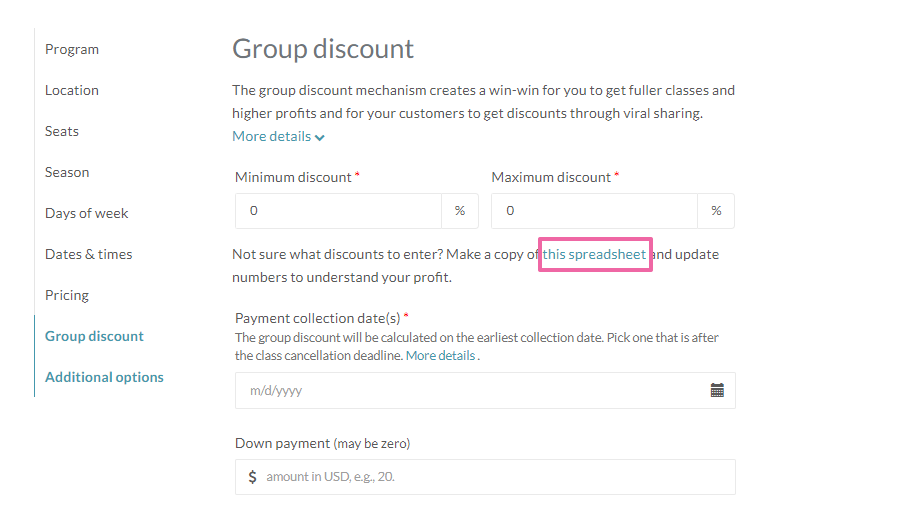Focus the Minimum discount field
The image size is (921, 531).
(x=338, y=211)
